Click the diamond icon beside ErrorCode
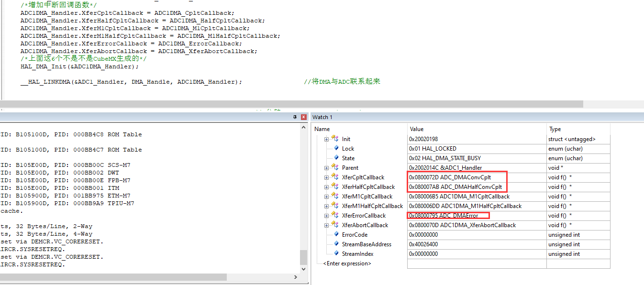Image resolution: width=644 pixels, height=285 pixels. click(337, 234)
